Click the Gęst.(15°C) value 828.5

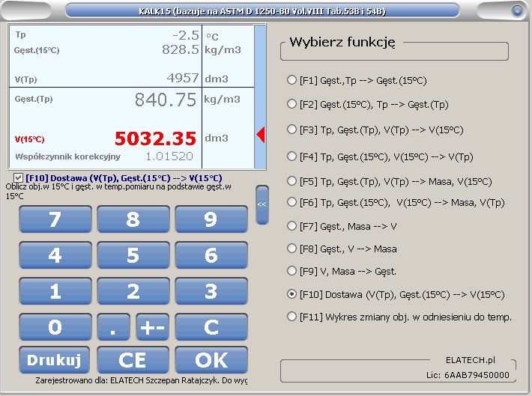(180, 49)
